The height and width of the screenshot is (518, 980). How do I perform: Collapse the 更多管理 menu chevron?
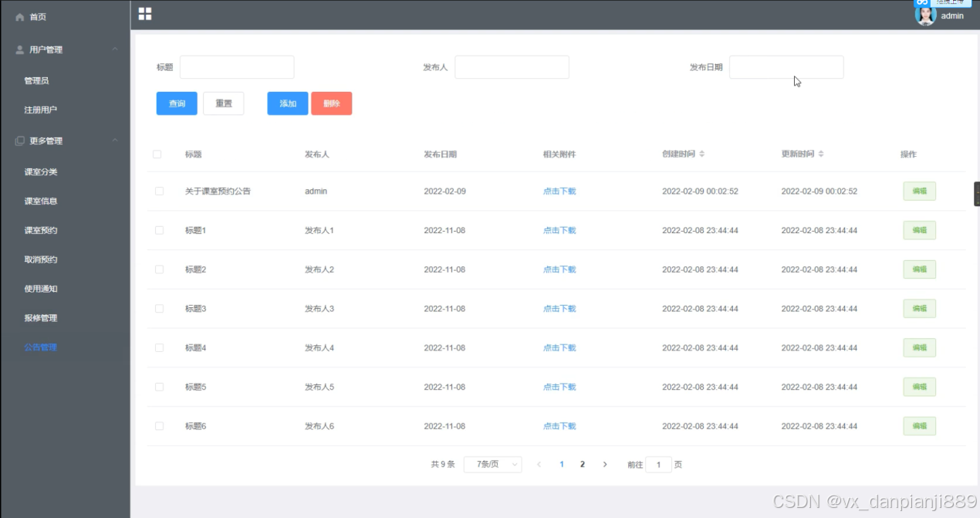pos(115,141)
